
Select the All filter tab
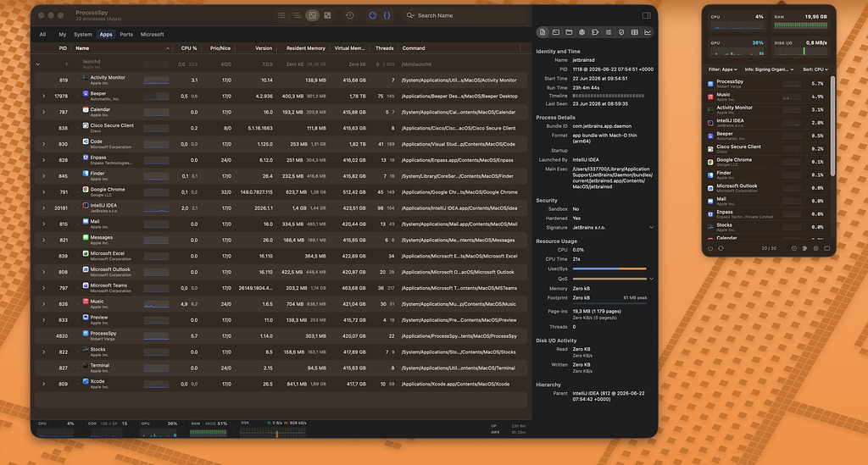click(x=42, y=34)
